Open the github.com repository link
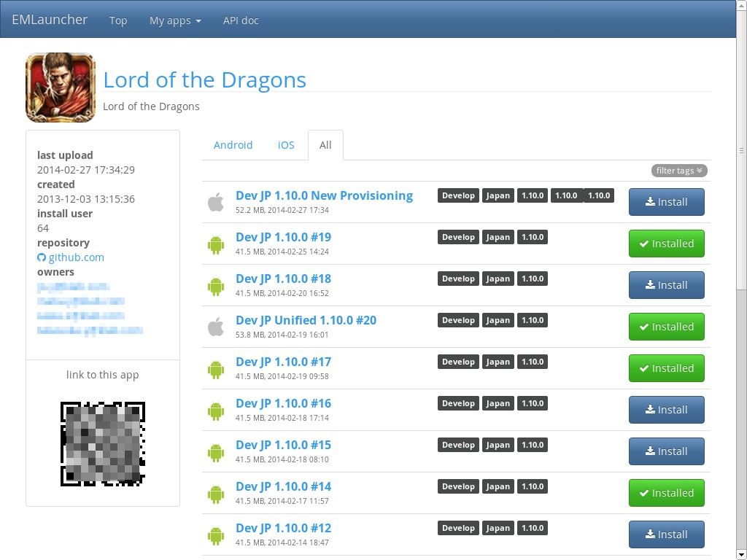 pyautogui.click(x=76, y=257)
